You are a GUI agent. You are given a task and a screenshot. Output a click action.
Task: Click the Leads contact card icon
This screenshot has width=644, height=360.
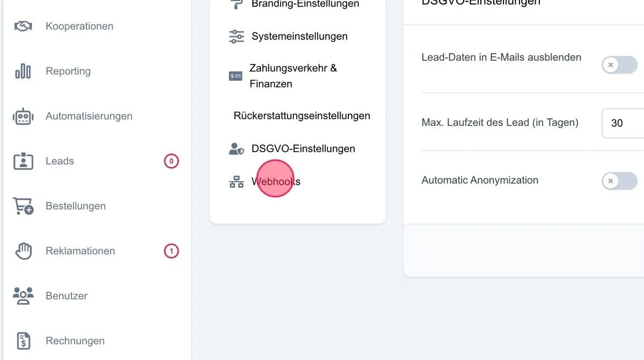tap(23, 161)
